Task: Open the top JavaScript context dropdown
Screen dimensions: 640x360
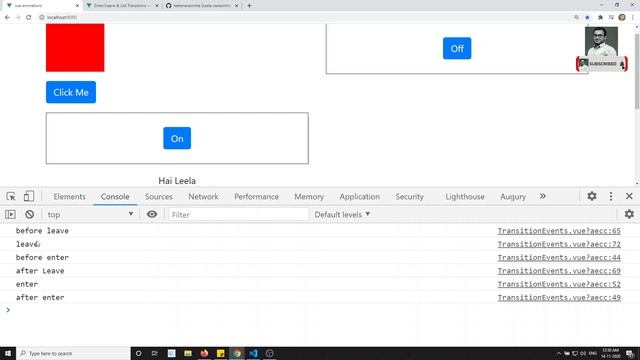Action: tap(90, 214)
